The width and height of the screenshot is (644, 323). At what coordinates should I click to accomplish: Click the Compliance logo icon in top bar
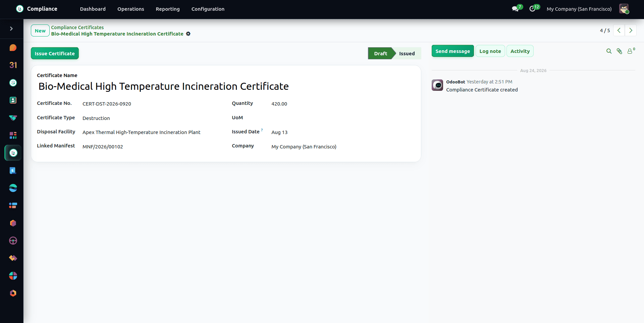(x=20, y=9)
